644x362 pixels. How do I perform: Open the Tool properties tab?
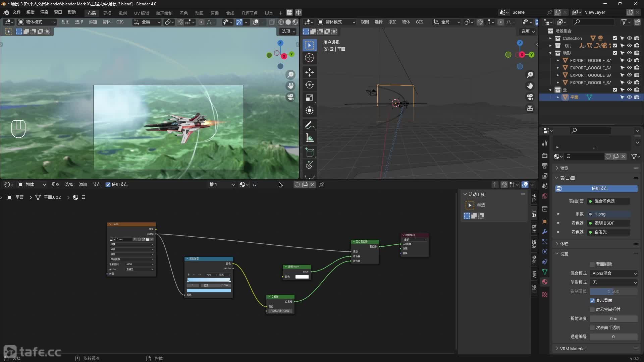point(545,143)
